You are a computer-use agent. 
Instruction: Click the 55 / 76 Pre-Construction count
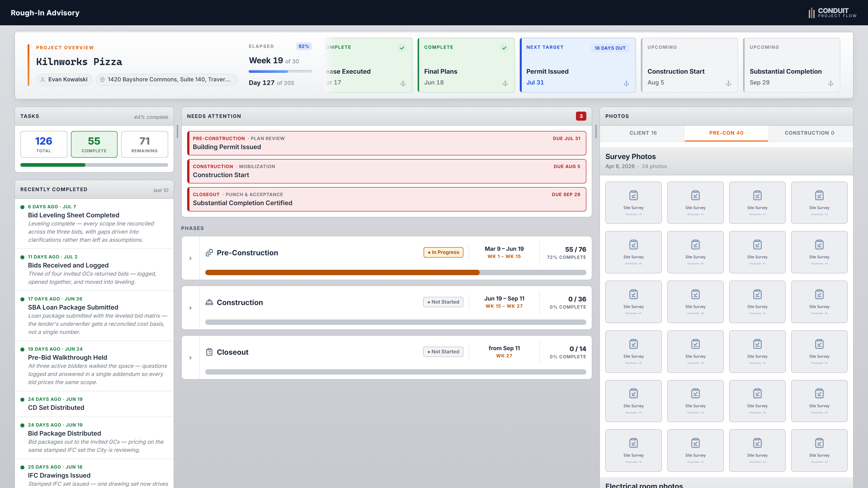click(x=576, y=250)
